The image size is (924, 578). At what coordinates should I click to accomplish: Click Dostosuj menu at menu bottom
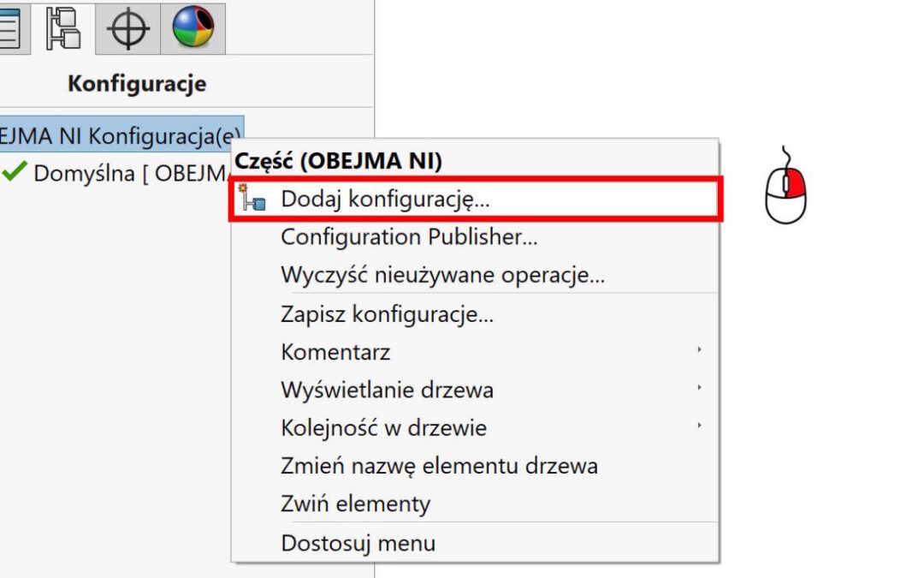(x=358, y=542)
